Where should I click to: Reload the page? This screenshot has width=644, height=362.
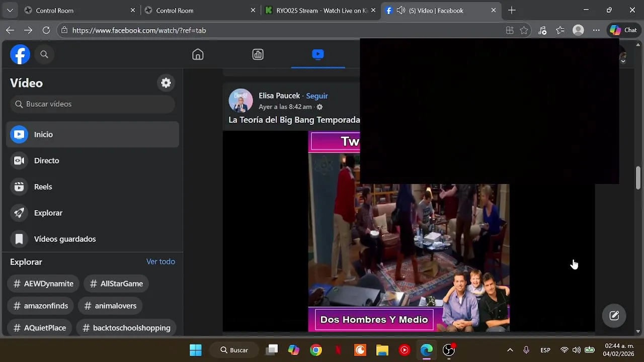coord(46,30)
